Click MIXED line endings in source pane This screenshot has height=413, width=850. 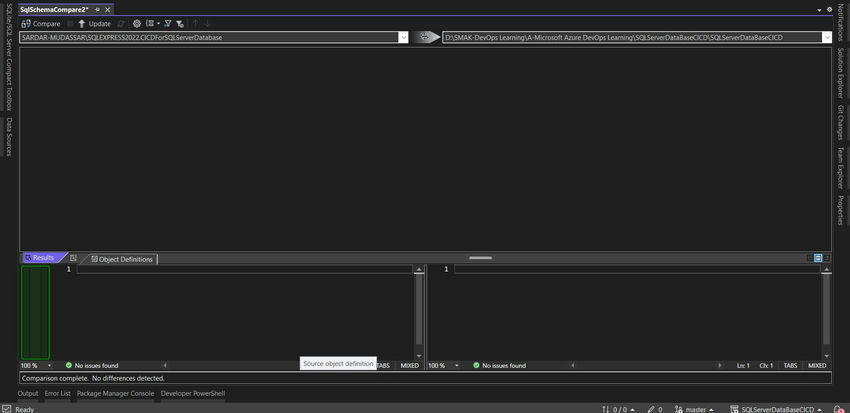410,365
